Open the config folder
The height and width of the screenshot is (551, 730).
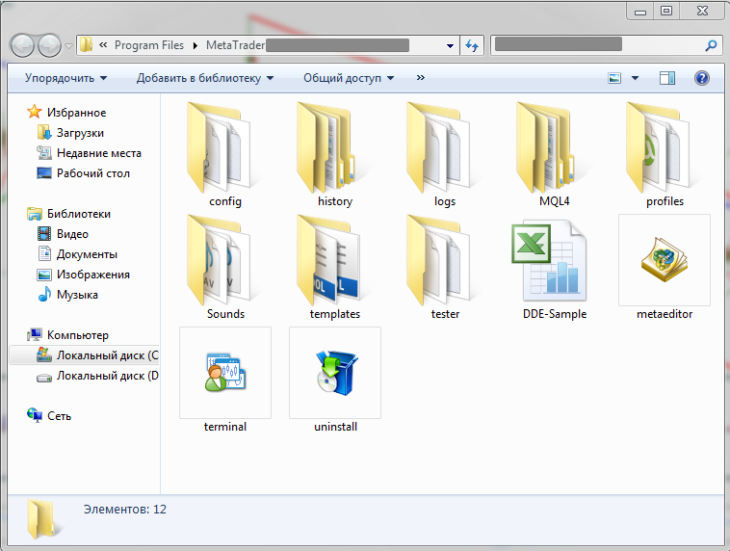pos(225,154)
